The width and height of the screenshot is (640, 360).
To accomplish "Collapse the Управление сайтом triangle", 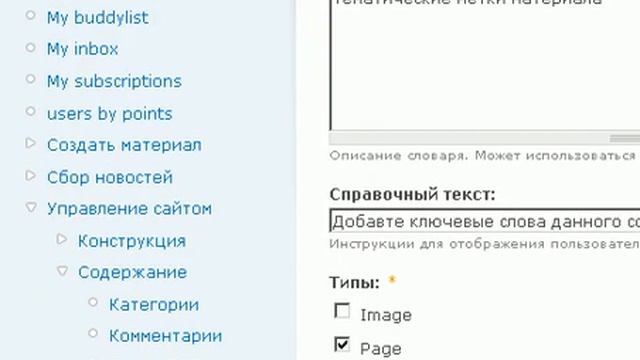I will tap(31, 207).
